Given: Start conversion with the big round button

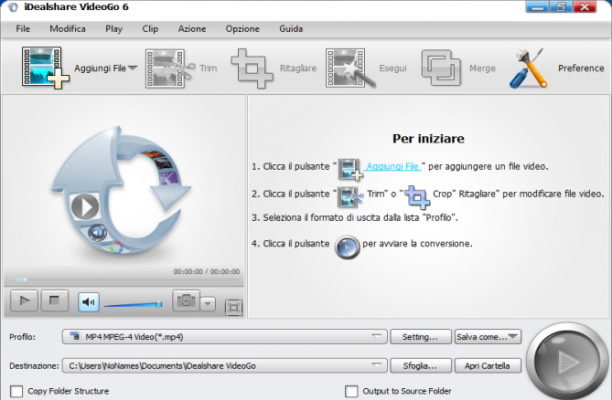Looking at the screenshot, I should point(566,362).
